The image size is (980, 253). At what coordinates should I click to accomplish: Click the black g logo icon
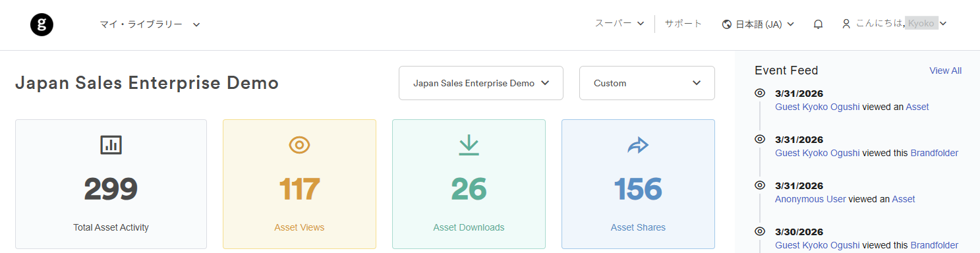click(42, 24)
